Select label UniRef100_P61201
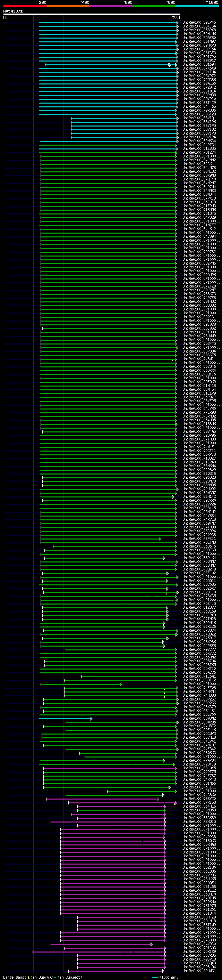The height and width of the screenshot is (980, 222). pyautogui.click(x=199, y=910)
